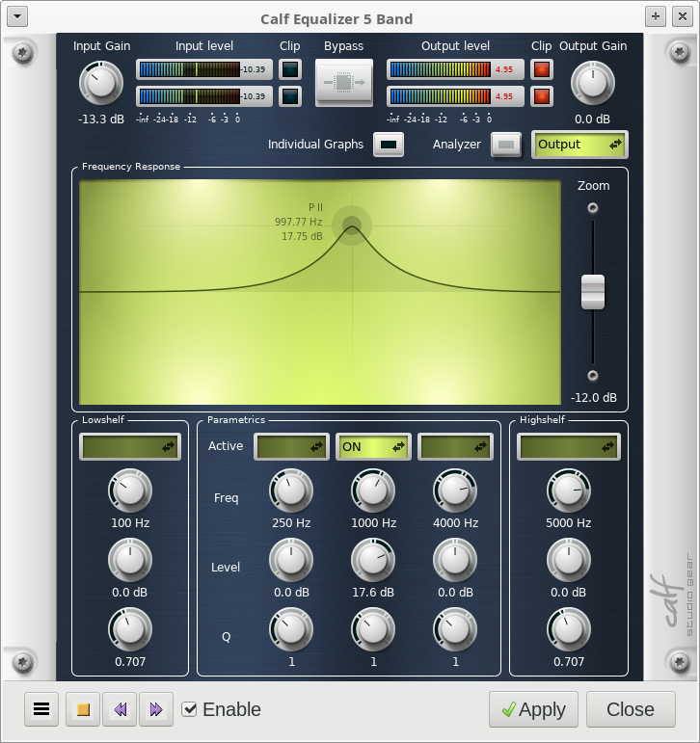Open the window menu arrow in title bar

[17, 16]
